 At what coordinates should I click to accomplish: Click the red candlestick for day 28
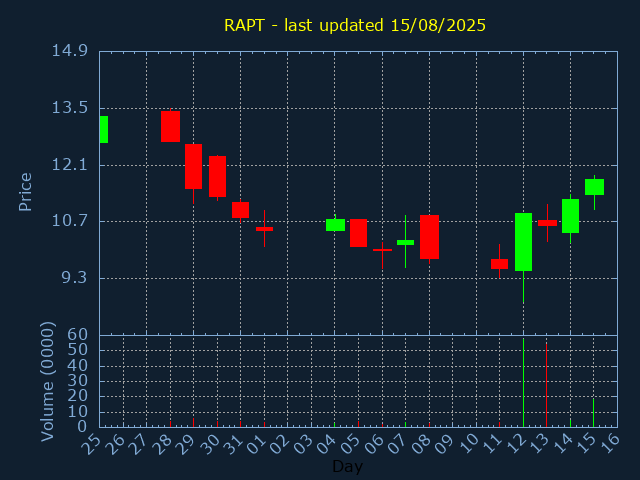(x=170, y=126)
